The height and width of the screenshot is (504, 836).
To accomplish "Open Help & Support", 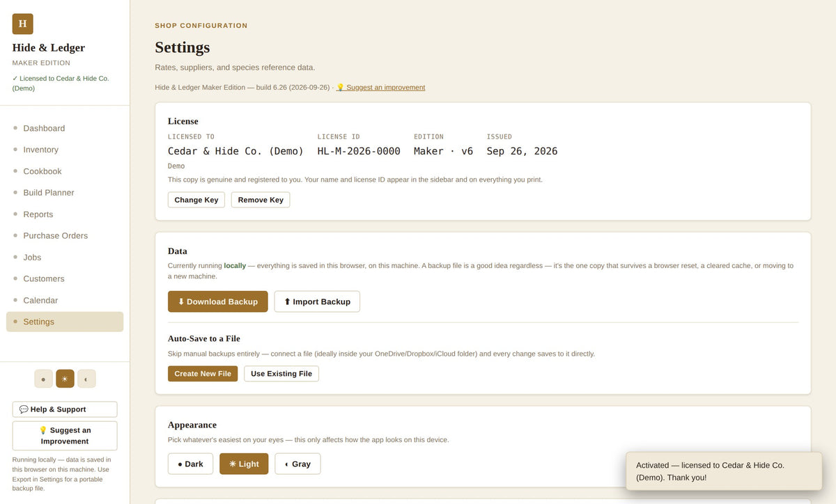I will tap(65, 409).
